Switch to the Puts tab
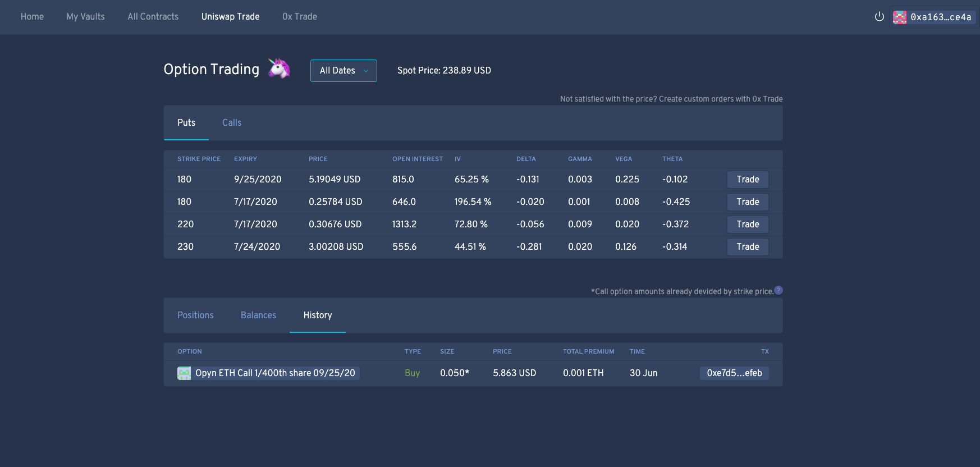The height and width of the screenshot is (467, 980). click(x=186, y=123)
